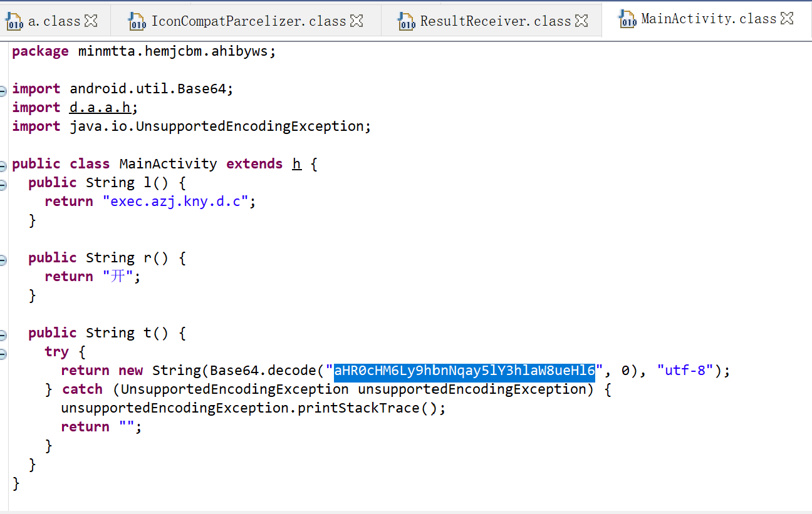Click the MainActivity.class file icon
Screen dimensions: 812x514
pyautogui.click(x=628, y=19)
